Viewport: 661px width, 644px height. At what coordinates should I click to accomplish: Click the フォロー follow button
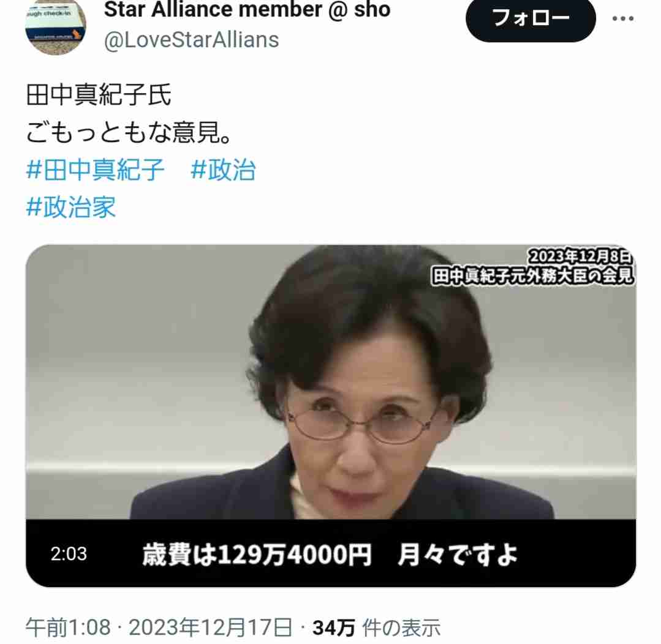click(531, 19)
